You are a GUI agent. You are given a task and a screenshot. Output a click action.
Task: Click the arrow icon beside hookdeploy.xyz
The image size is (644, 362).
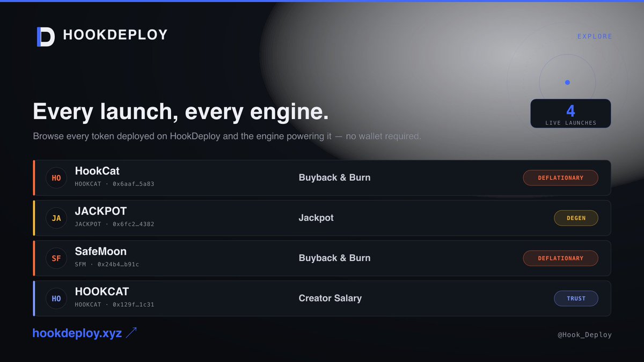pyautogui.click(x=131, y=333)
